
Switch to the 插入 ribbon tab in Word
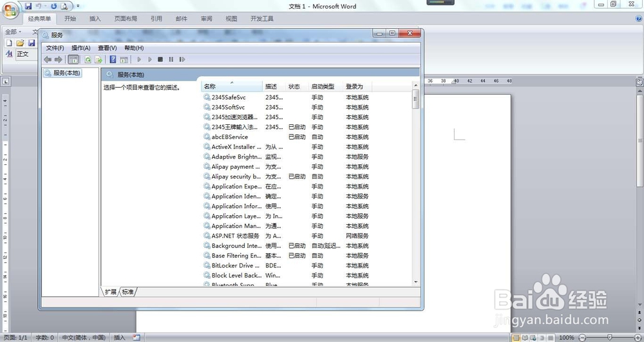95,19
